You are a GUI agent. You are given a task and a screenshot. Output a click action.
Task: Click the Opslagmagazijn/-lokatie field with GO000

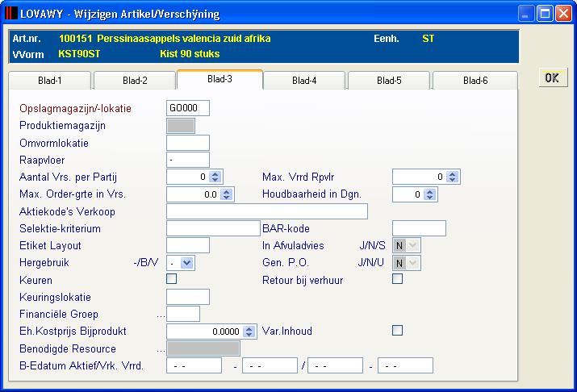click(x=188, y=108)
